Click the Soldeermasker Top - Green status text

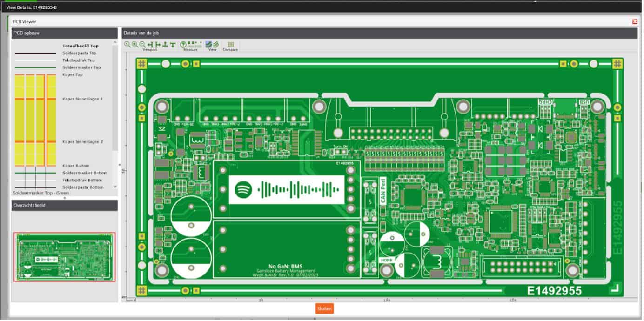tap(41, 193)
